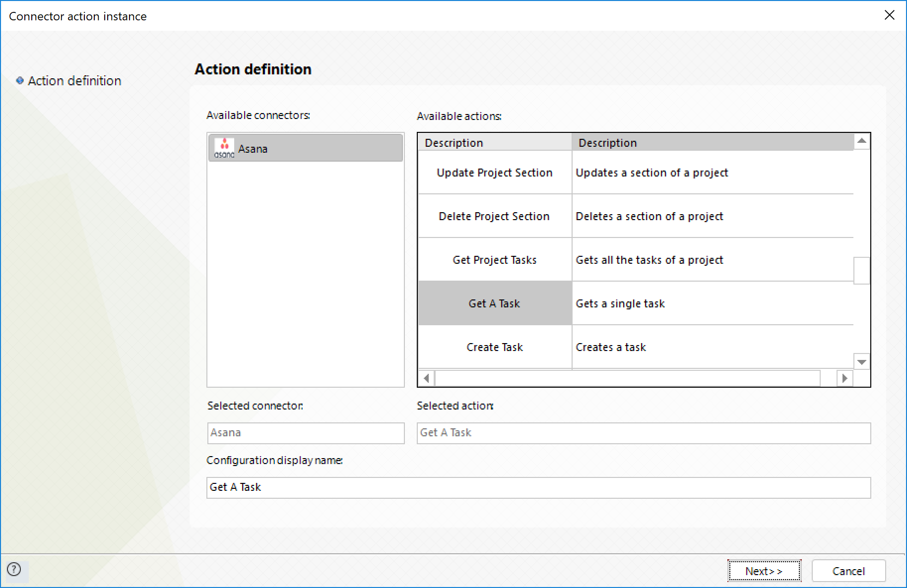Click the actions list scroll down arrow
This screenshot has width=907, height=588.
pyautogui.click(x=862, y=361)
